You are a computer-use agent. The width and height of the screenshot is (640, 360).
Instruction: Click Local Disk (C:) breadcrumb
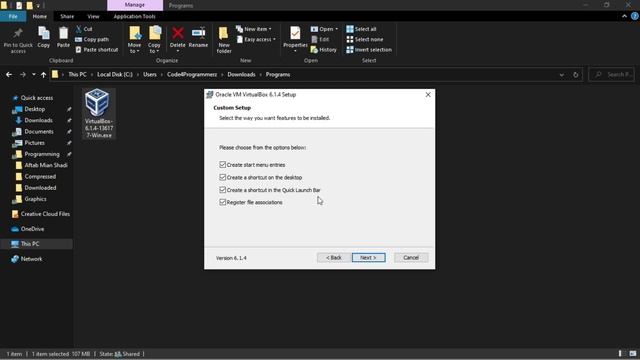pyautogui.click(x=115, y=75)
